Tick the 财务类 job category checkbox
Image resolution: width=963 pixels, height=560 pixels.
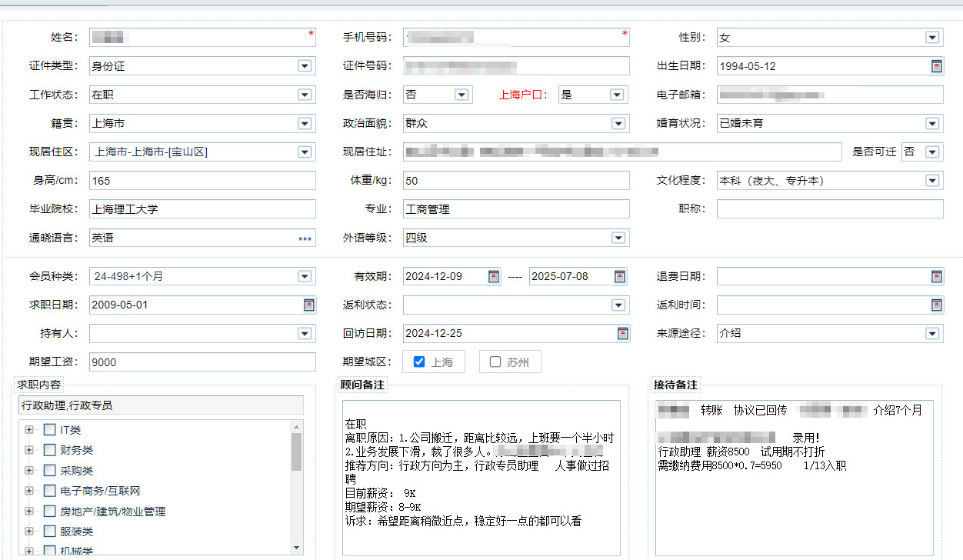[49, 450]
